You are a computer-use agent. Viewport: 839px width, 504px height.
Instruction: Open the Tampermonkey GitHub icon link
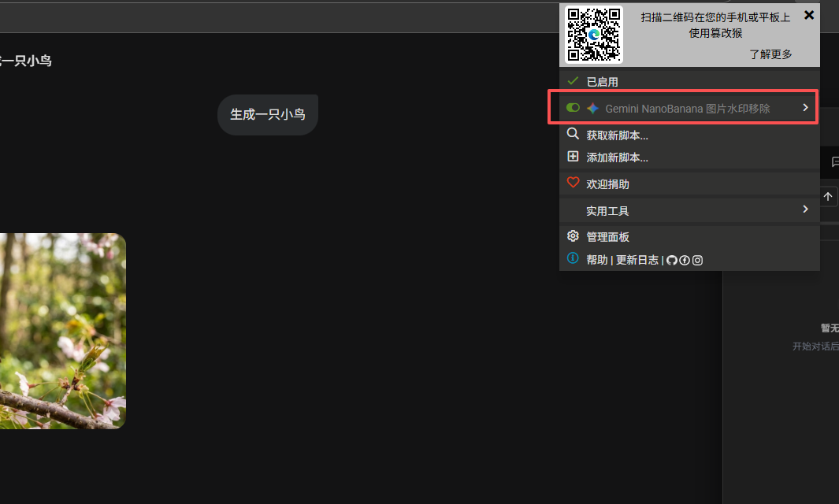672,260
